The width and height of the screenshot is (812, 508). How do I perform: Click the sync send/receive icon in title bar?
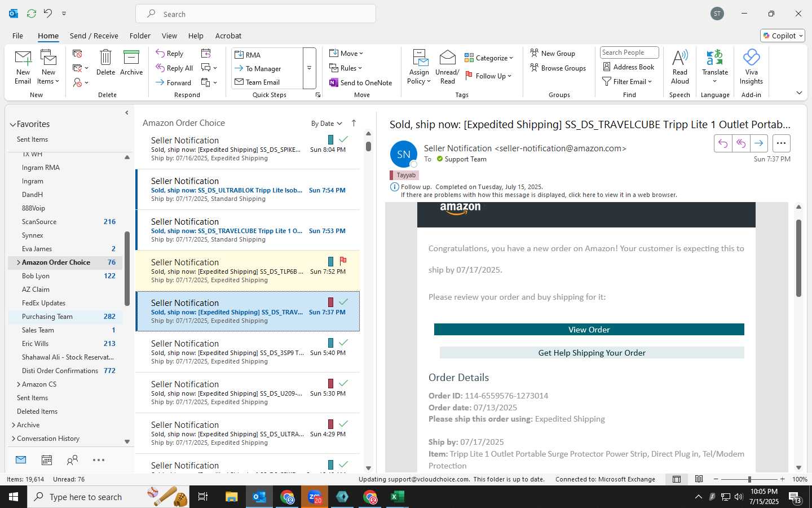pyautogui.click(x=32, y=13)
